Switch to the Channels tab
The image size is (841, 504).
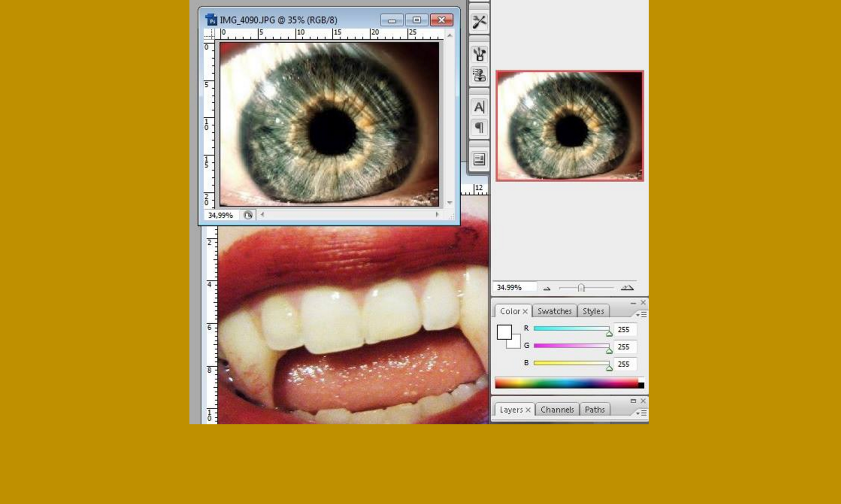(x=557, y=409)
